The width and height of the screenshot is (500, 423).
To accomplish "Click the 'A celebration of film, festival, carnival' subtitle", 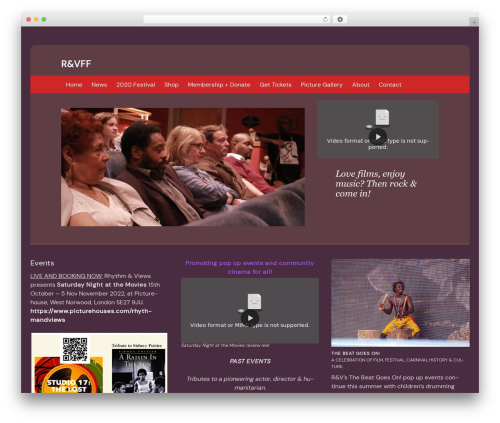I will pos(397,363).
